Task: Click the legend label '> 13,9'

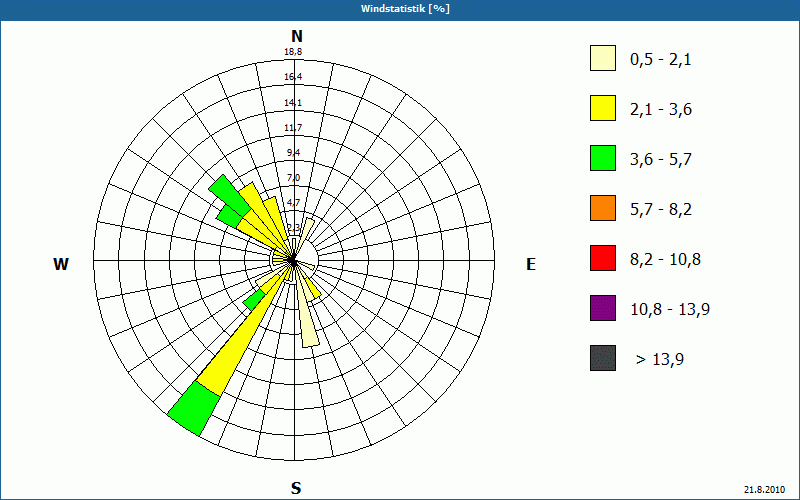Action: [x=660, y=360]
